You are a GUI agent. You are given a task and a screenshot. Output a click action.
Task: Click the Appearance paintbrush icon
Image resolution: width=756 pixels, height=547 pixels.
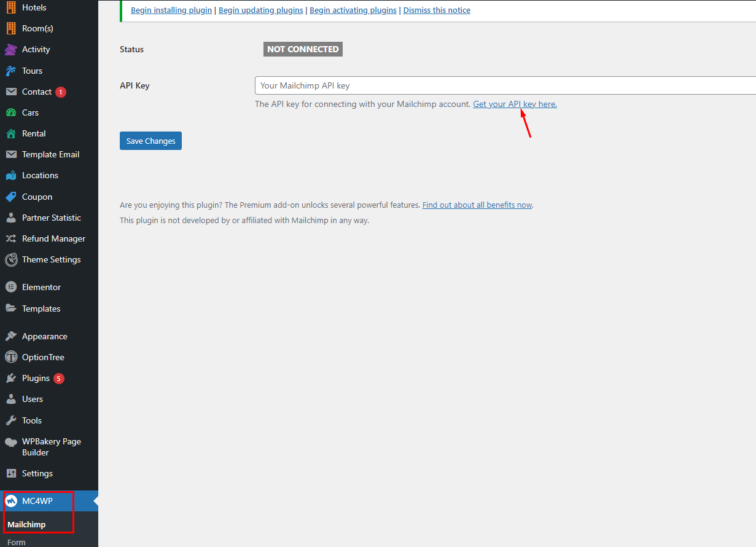click(x=11, y=336)
